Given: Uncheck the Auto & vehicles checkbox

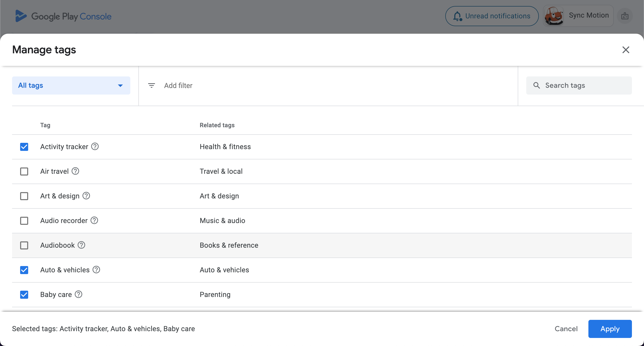Looking at the screenshot, I should pos(24,270).
